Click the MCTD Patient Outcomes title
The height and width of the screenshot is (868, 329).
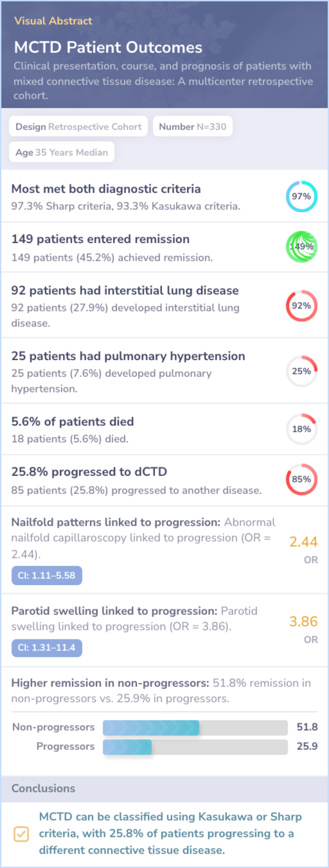point(108,47)
